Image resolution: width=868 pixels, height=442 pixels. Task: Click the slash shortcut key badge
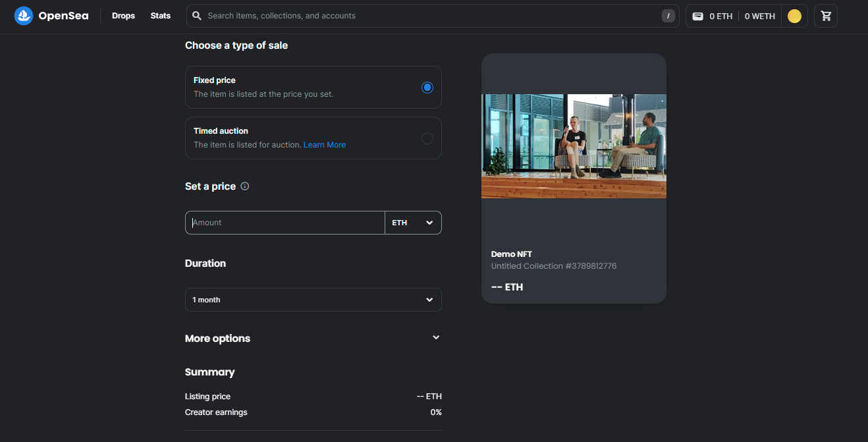[x=668, y=16]
